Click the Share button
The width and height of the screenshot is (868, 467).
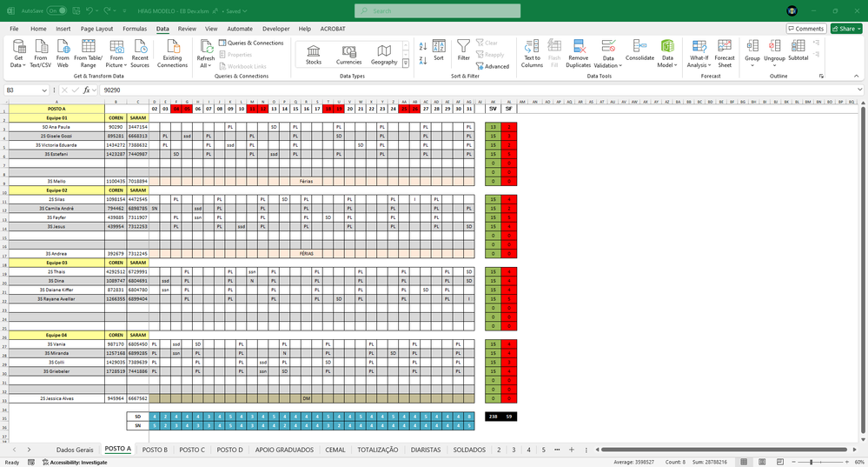tap(846, 29)
